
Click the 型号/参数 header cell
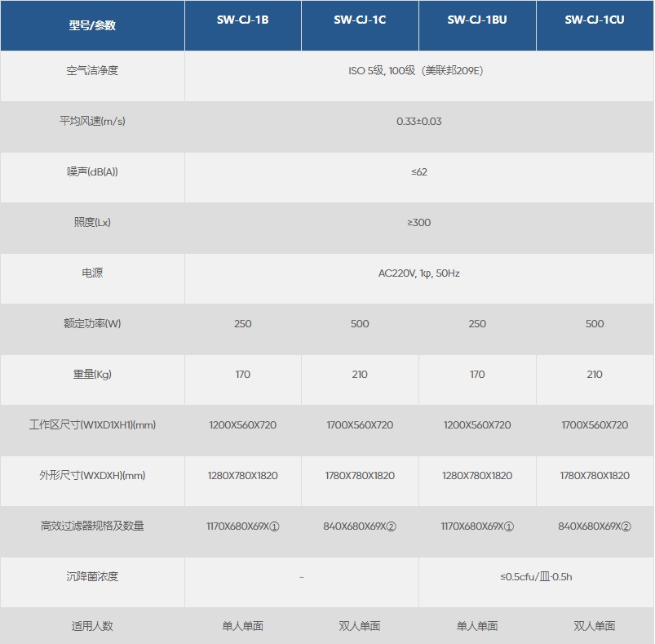coord(92,25)
